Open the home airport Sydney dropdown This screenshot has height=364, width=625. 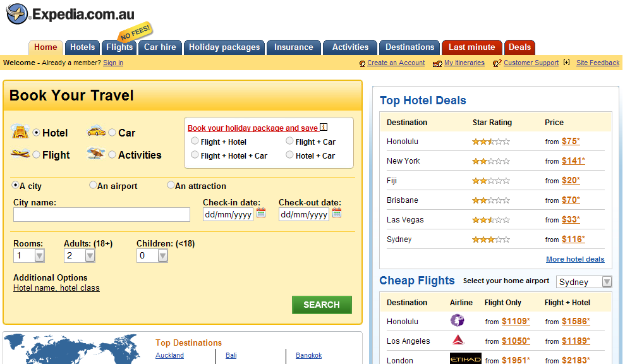583,282
